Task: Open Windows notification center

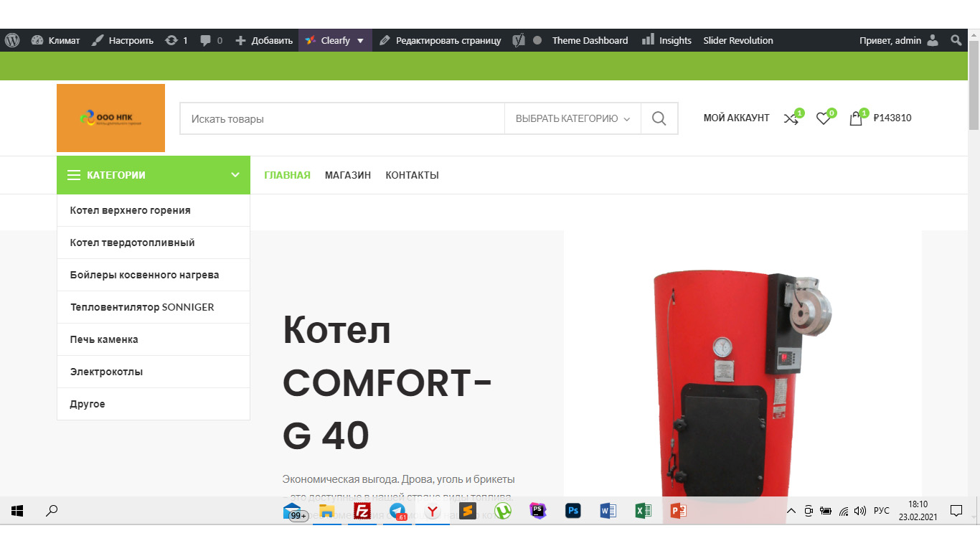Action: coord(956,511)
